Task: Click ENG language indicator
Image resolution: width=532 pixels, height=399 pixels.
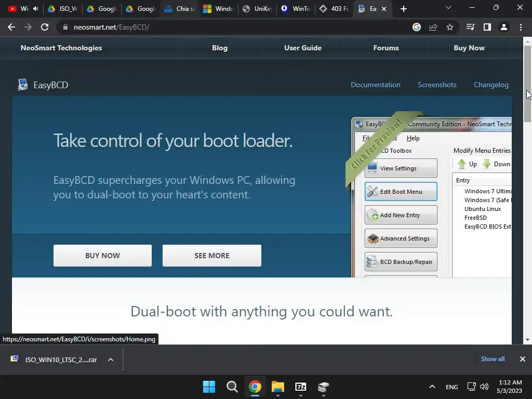Action: (x=451, y=387)
